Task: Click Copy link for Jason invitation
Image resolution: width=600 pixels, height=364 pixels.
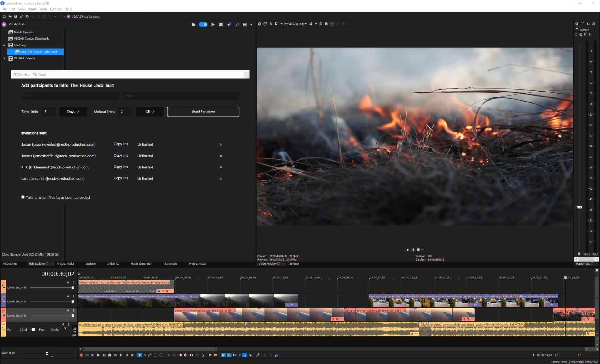Action: (120, 144)
